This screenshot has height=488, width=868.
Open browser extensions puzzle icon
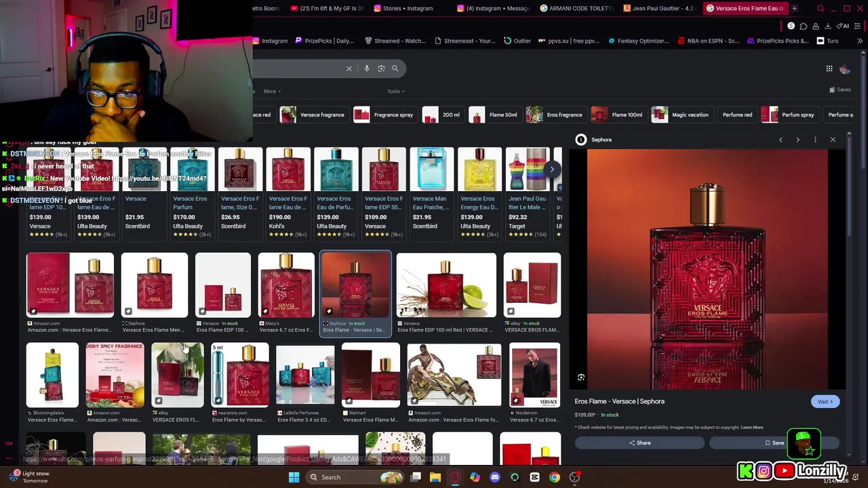(x=804, y=26)
